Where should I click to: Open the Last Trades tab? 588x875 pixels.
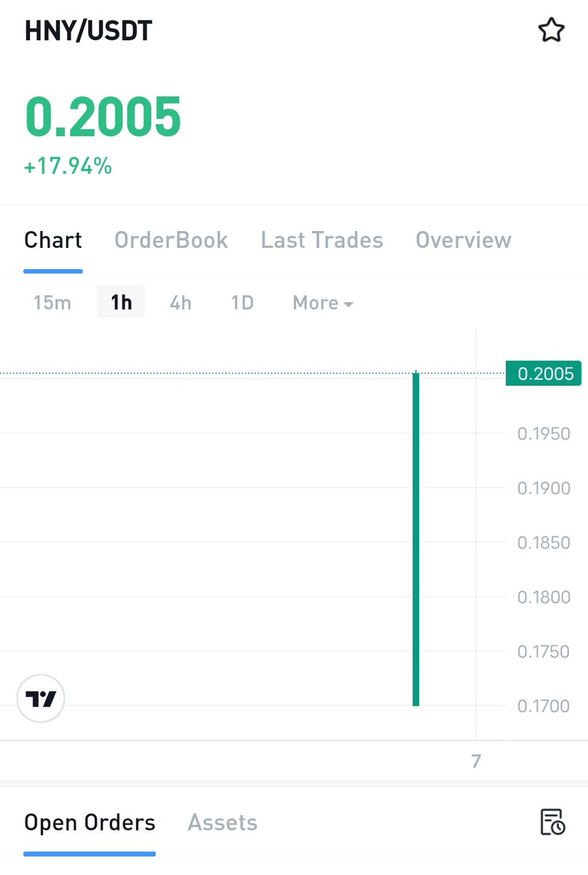322,240
